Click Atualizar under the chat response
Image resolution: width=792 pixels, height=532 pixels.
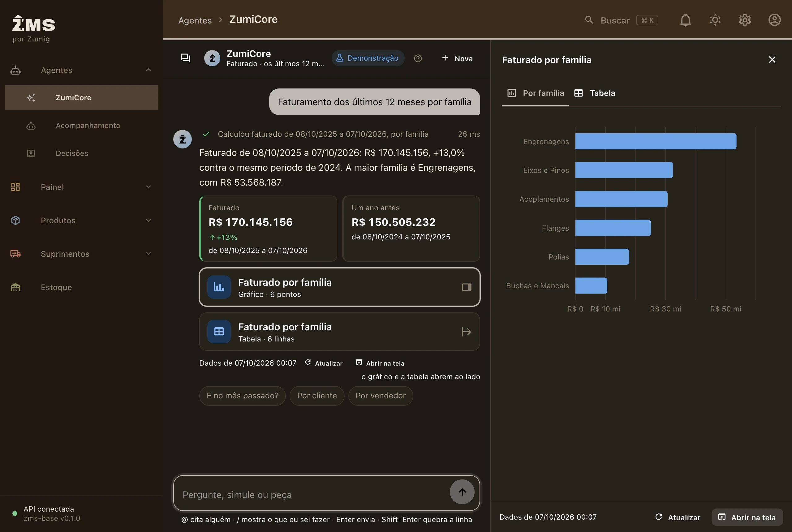324,363
